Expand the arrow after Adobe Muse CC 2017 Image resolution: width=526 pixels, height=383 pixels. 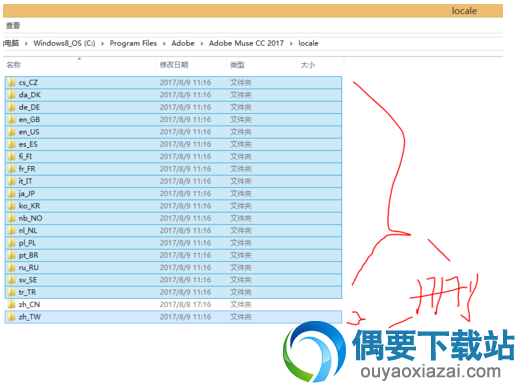pos(291,44)
